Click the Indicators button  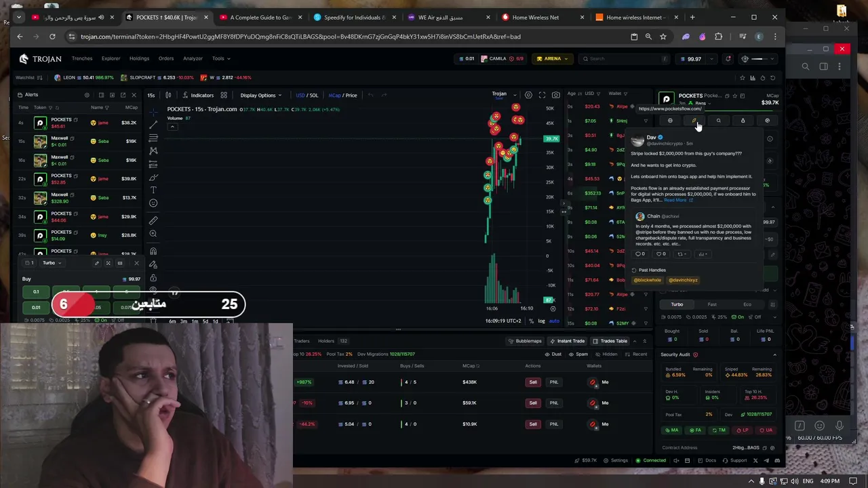pyautogui.click(x=198, y=95)
